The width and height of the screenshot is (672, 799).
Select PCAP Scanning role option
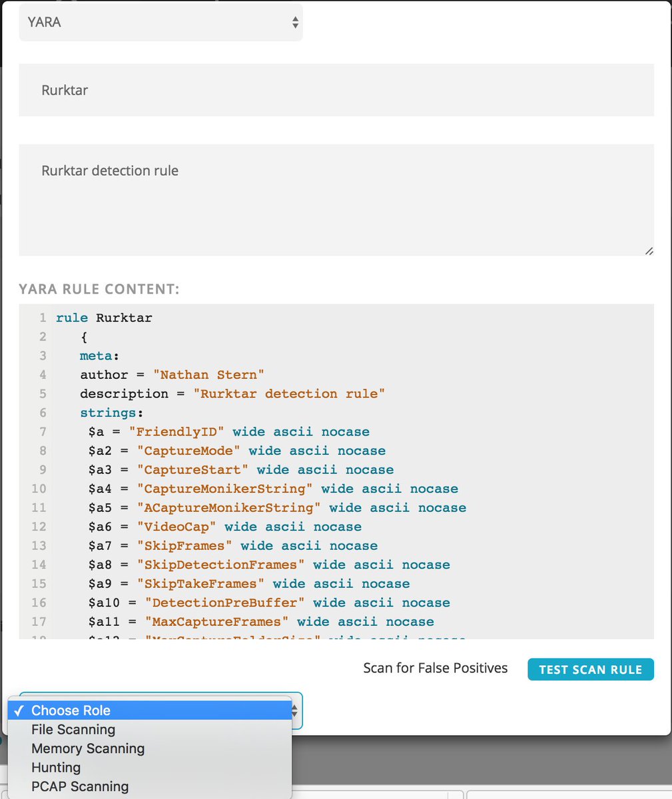pyautogui.click(x=150, y=786)
